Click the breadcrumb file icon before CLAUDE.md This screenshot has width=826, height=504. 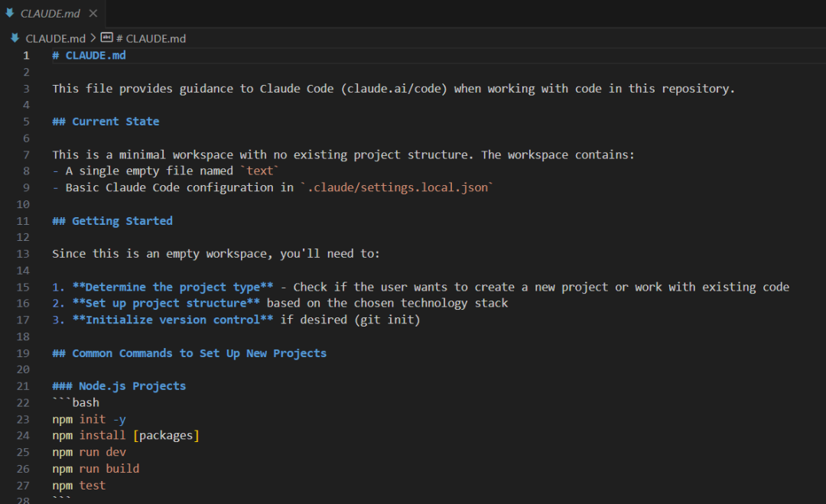[15, 37]
